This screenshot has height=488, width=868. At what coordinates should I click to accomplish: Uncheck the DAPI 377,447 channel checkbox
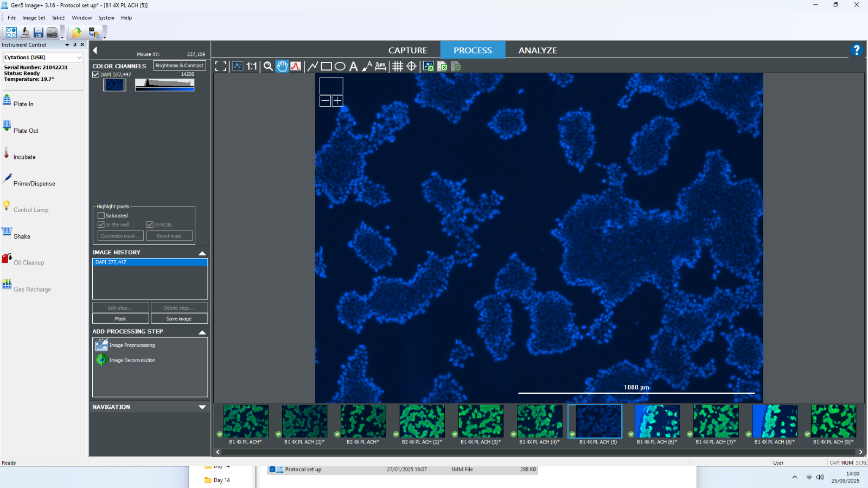tap(96, 75)
